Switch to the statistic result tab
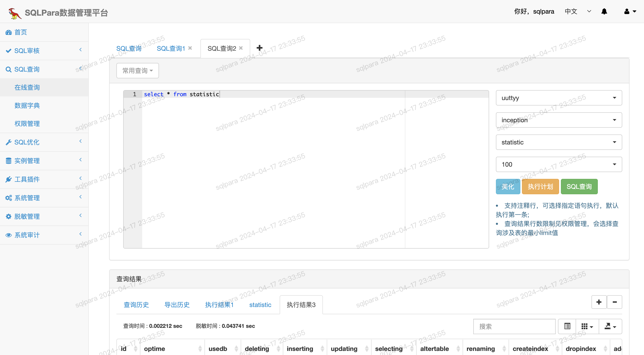This screenshot has width=644, height=355. (260, 305)
